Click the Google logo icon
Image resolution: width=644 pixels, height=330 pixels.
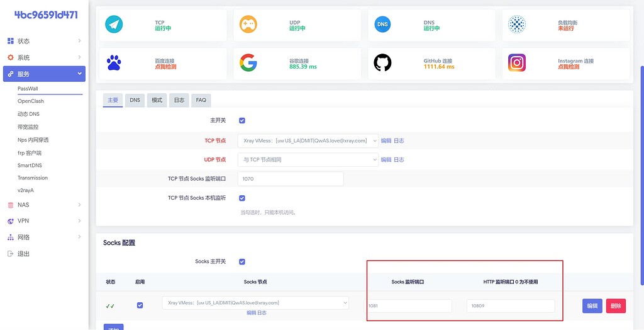[x=248, y=62]
